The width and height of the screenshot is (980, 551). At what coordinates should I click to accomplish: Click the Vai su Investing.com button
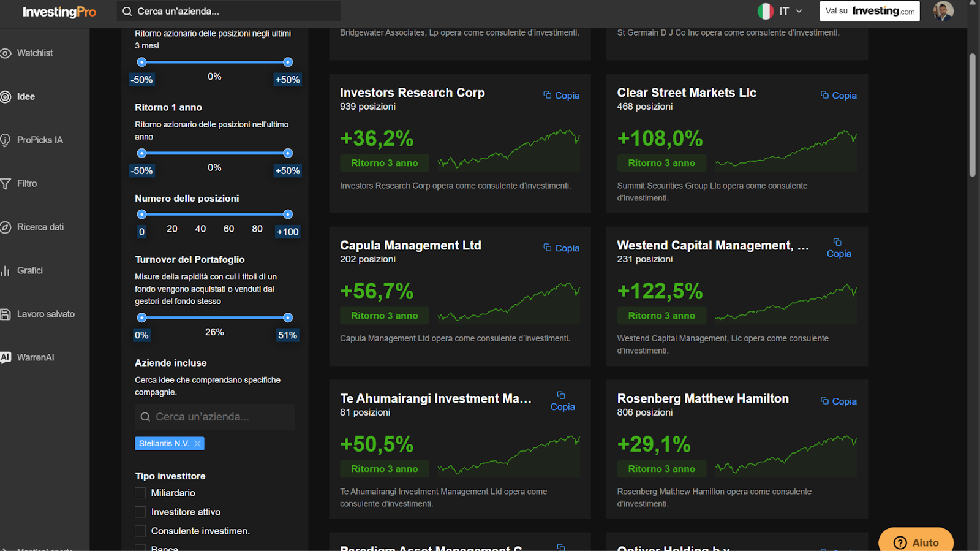[x=870, y=11]
